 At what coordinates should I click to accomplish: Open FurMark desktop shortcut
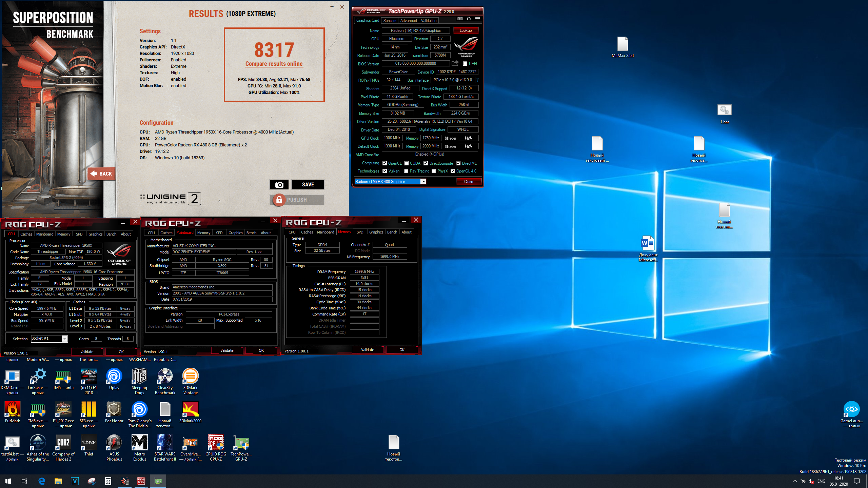click(x=13, y=412)
